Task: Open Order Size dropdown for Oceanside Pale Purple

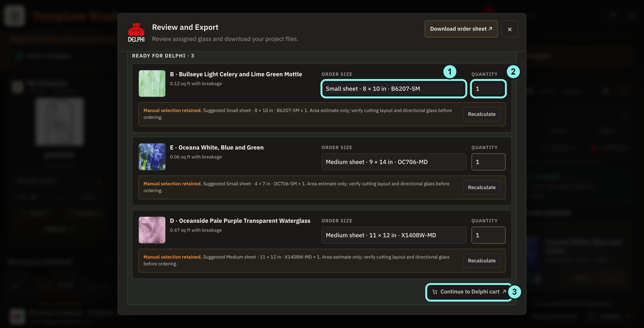Action: [394, 235]
